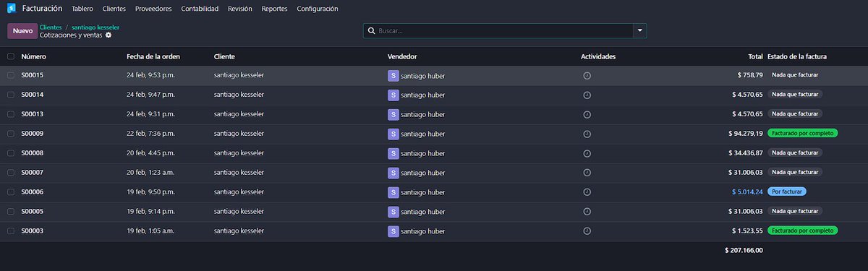Sort by the Total column header
The image size is (868, 271).
[x=756, y=56]
